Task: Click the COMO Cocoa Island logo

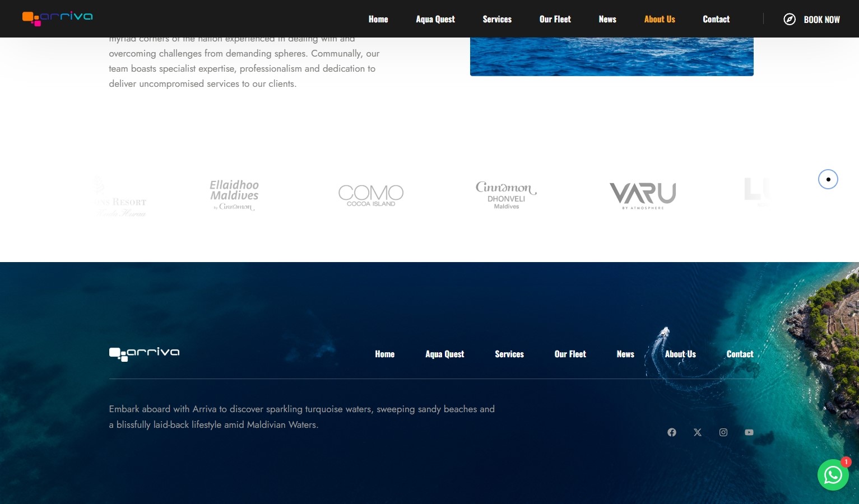Action: coord(371,195)
